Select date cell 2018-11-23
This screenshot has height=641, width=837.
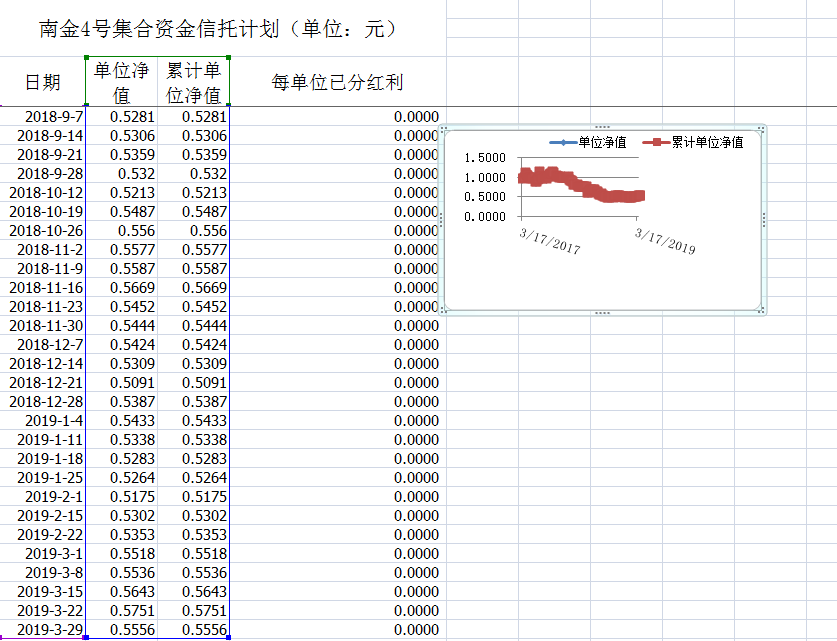43,306
